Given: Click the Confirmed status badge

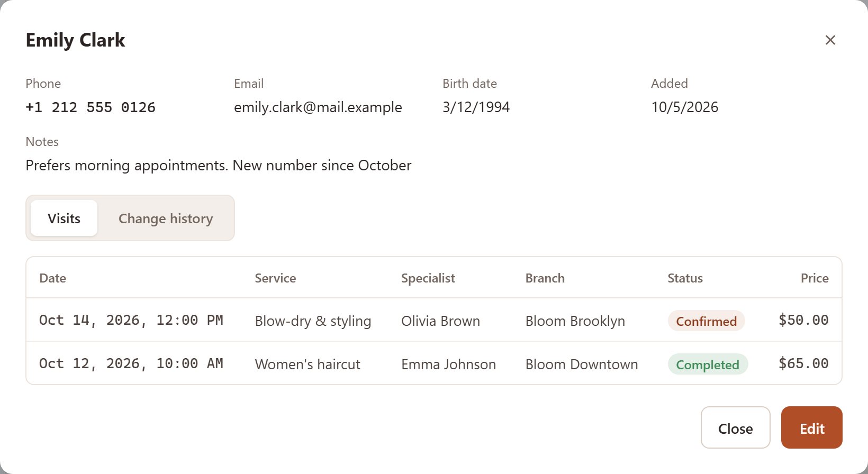Looking at the screenshot, I should pyautogui.click(x=706, y=321).
